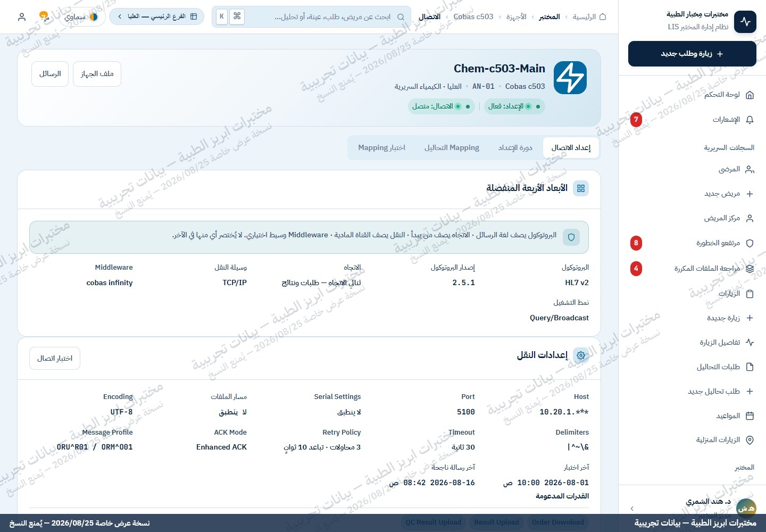Image resolution: width=766 pixels, height=532 pixels.
Task: Click the Port value 5100
Action: click(x=466, y=412)
